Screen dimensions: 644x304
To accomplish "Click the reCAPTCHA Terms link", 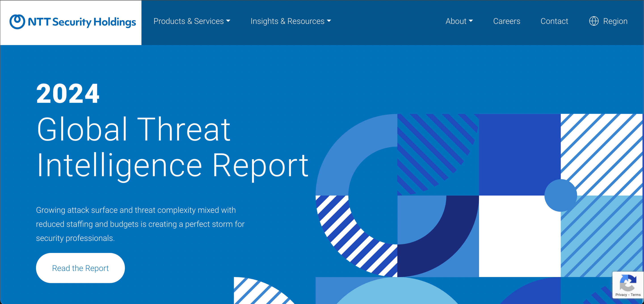I will [x=636, y=295].
